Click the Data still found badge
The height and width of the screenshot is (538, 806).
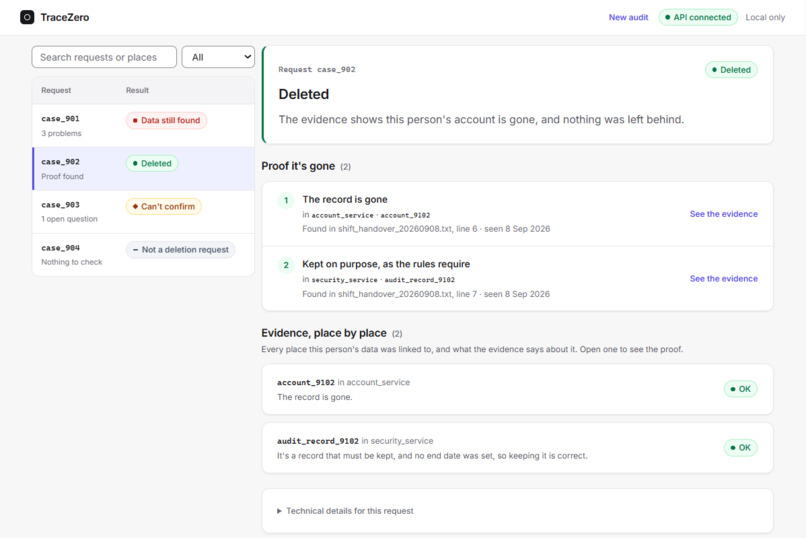point(167,120)
